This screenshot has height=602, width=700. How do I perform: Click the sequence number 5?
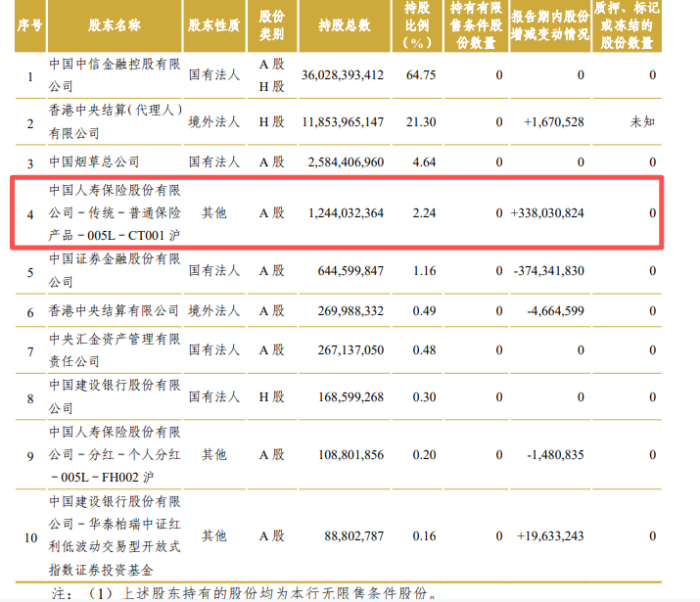tap(30, 273)
